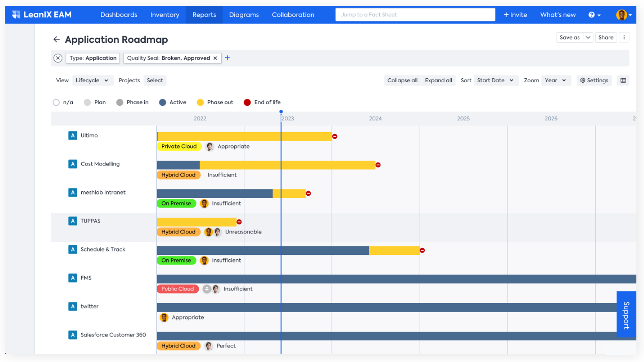Viewport: 644px width, 362px height.
Task: Add a new filter with the plus icon
Action: [x=227, y=58]
